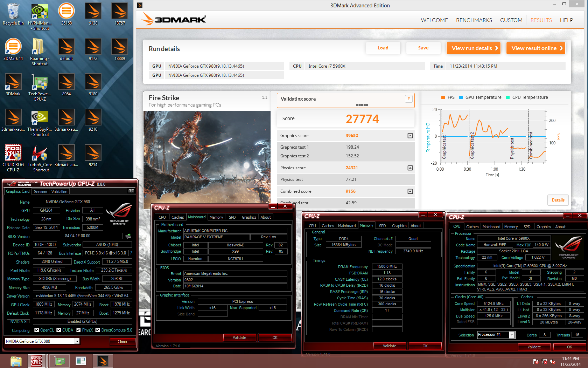This screenshot has width=588, height=368.
Task: Click the Close button in GPU-Z
Action: 122,342
